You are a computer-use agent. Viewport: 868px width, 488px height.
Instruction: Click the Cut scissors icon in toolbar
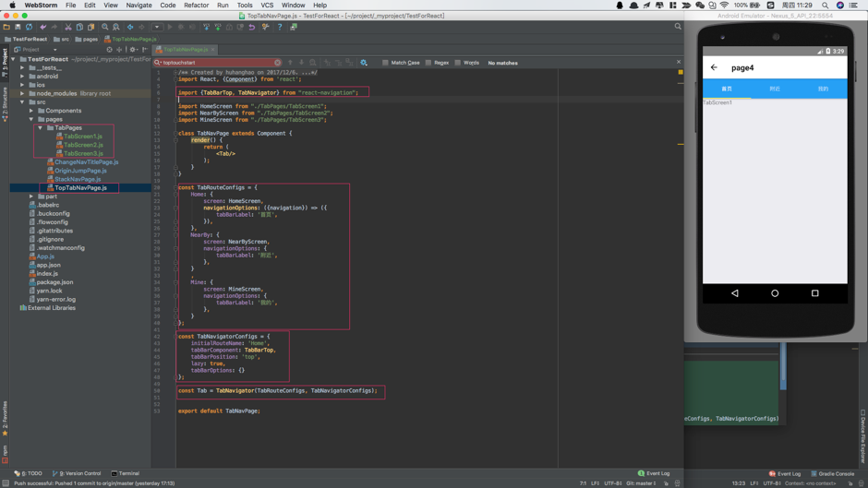pos(67,27)
